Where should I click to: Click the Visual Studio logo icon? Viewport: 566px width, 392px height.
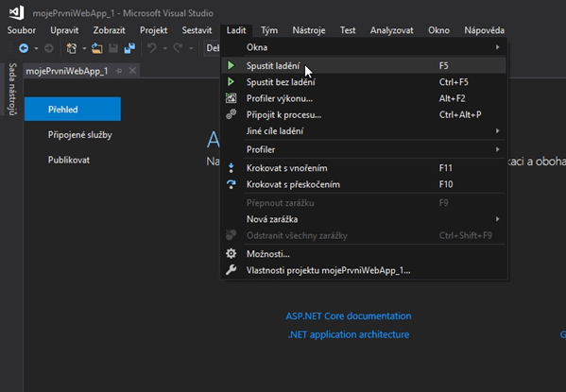(x=17, y=12)
